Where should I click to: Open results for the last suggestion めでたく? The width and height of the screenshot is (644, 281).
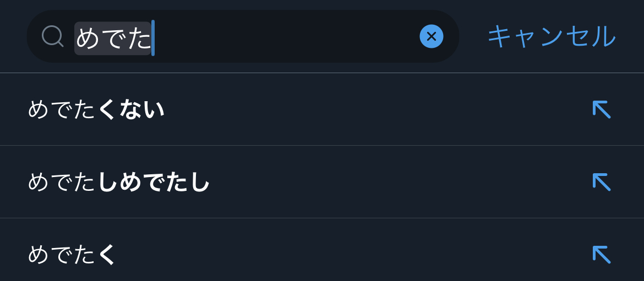click(x=72, y=255)
